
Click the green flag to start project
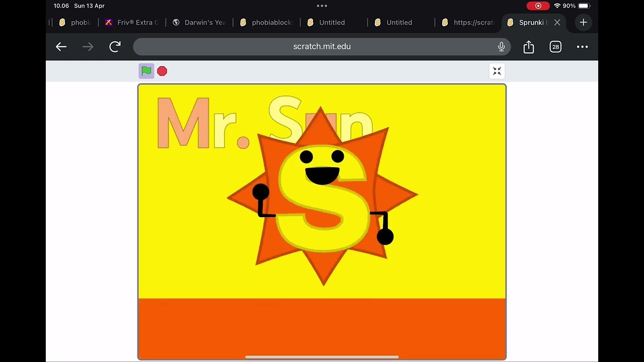[x=146, y=71]
